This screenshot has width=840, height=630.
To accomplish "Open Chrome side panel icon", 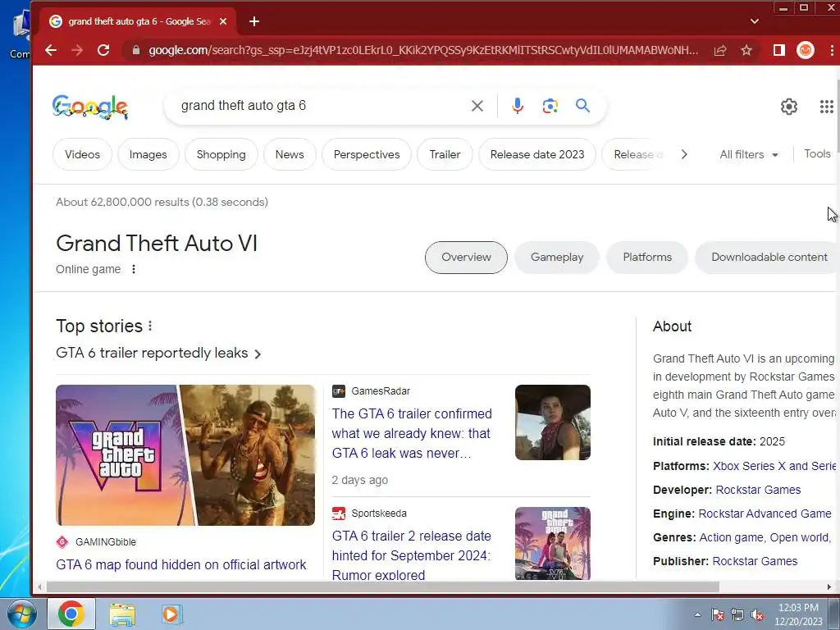I will click(x=779, y=50).
